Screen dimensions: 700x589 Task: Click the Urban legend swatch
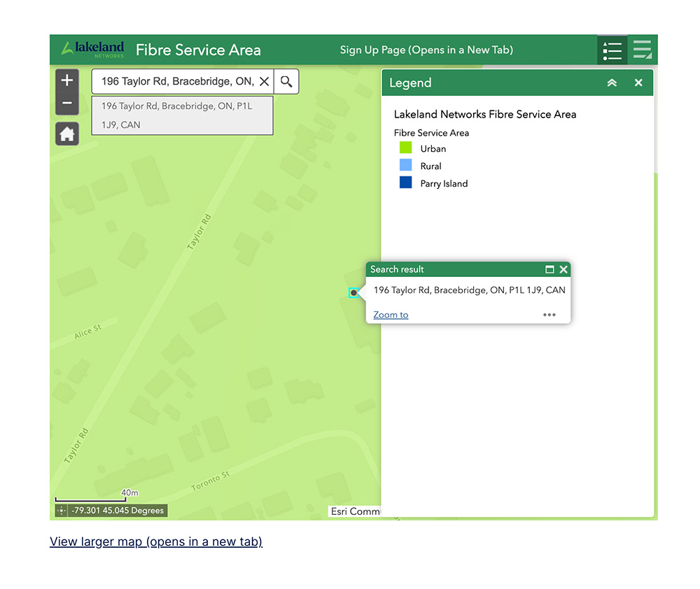(405, 148)
